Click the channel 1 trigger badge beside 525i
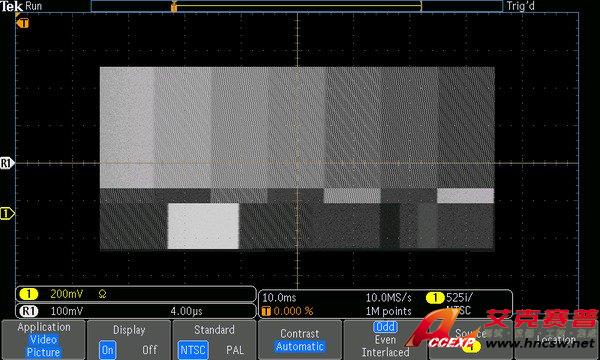 (x=435, y=297)
